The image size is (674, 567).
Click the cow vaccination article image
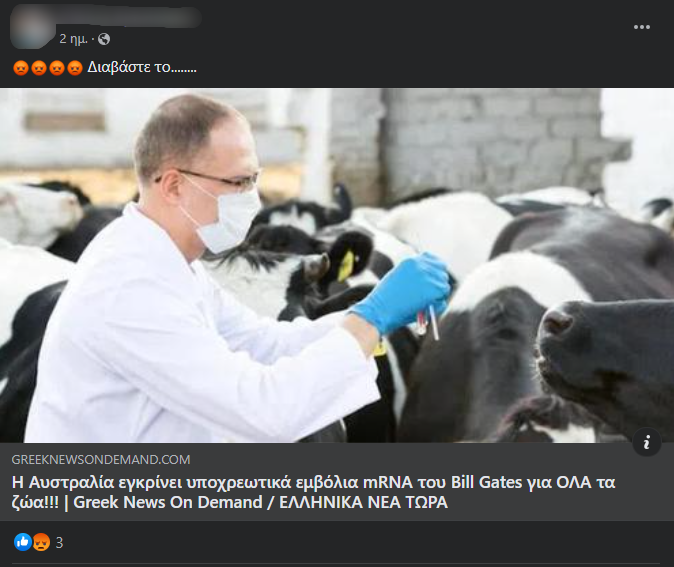click(337, 265)
